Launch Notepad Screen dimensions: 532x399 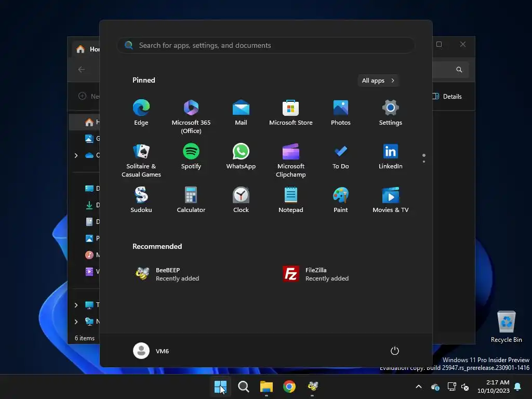click(291, 200)
